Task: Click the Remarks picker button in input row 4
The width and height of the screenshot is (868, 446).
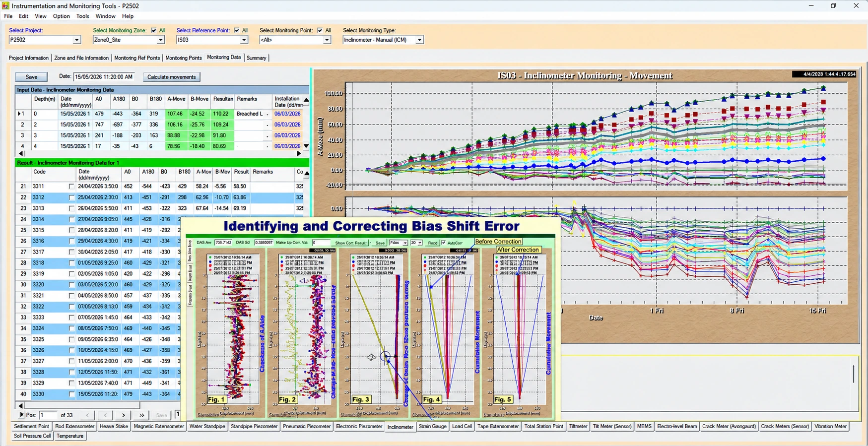Action: (x=267, y=146)
